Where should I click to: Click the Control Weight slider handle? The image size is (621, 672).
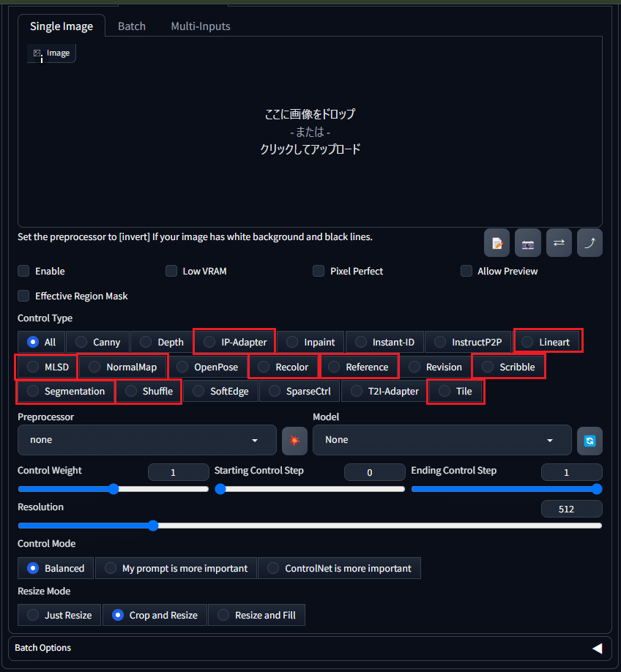pos(114,489)
